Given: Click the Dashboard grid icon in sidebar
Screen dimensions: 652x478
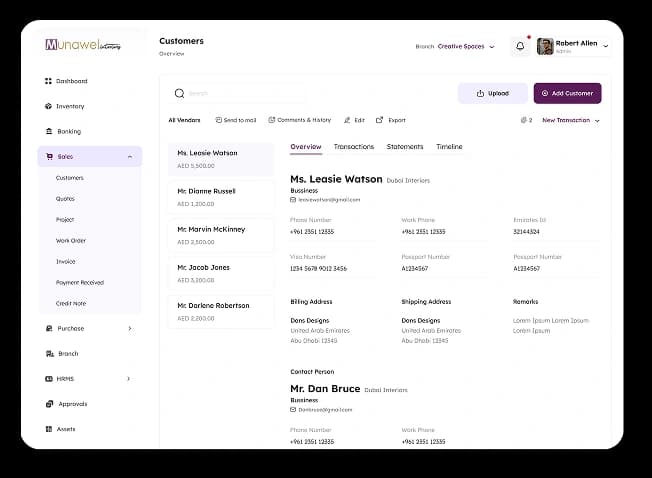Looking at the screenshot, I should click(x=48, y=81).
